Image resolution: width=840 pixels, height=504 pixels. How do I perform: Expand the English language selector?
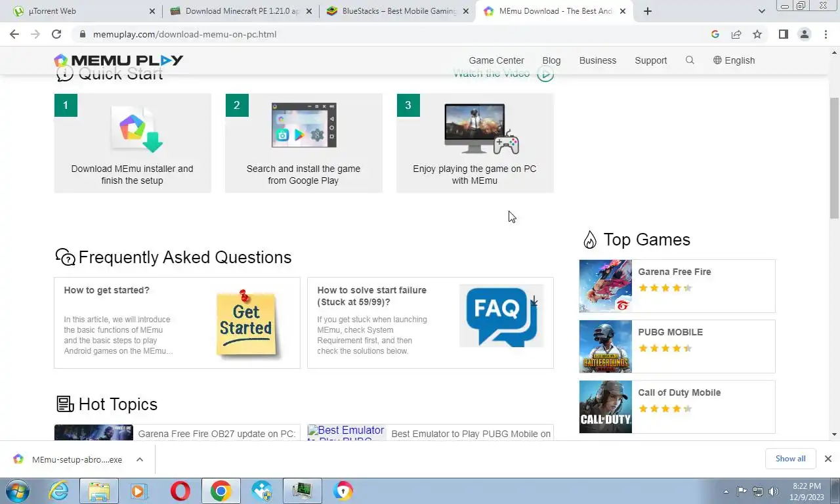pos(734,60)
